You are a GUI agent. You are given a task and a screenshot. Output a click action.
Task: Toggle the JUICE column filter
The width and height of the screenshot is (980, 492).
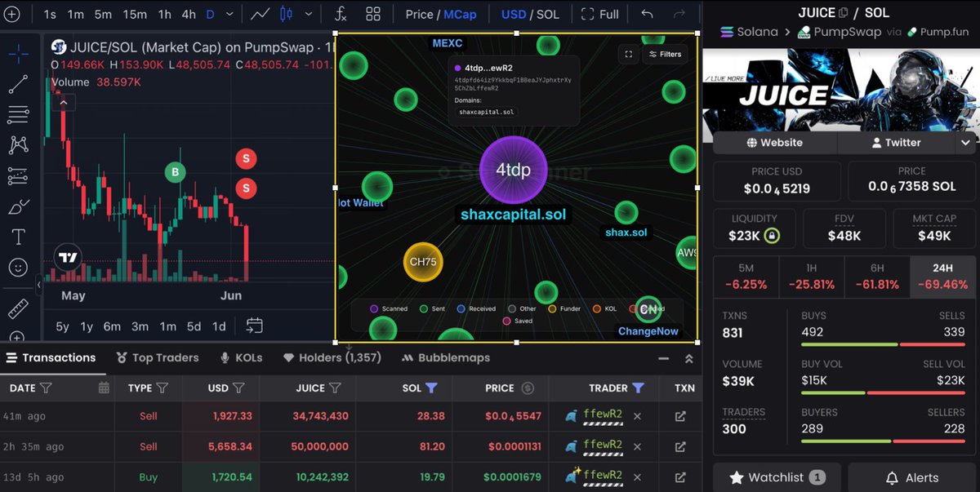click(x=335, y=388)
